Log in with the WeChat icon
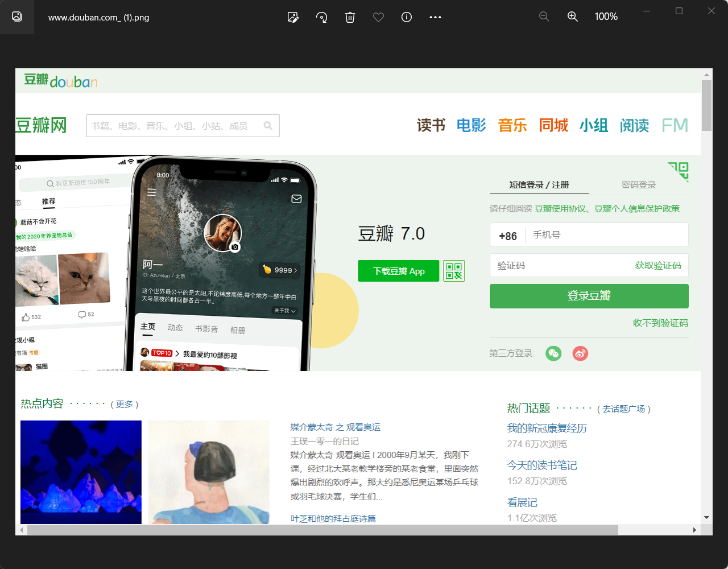This screenshot has height=569, width=728. [553, 353]
